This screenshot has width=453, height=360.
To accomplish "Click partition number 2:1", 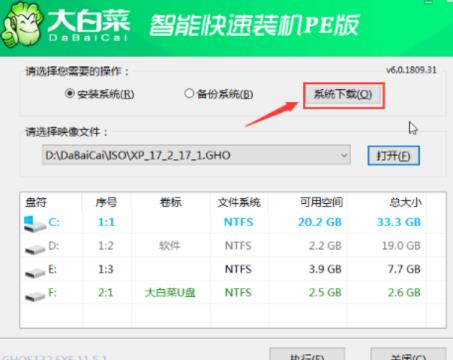I will tap(106, 292).
